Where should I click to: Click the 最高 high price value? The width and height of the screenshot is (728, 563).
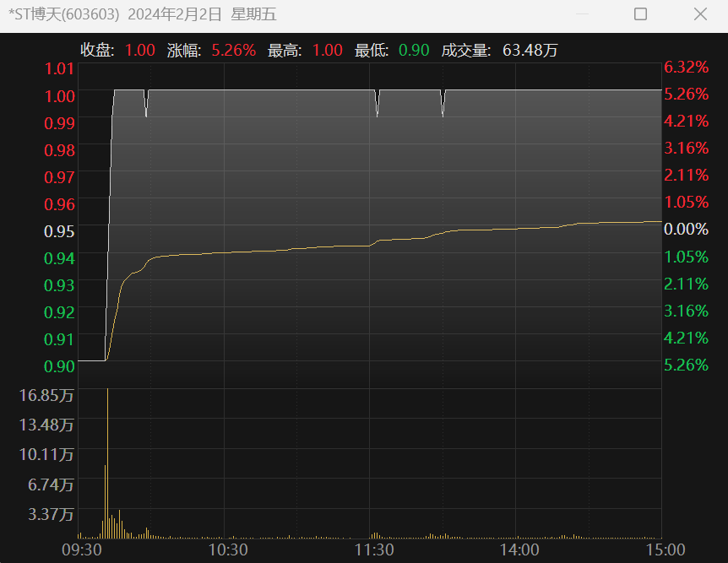click(x=327, y=51)
